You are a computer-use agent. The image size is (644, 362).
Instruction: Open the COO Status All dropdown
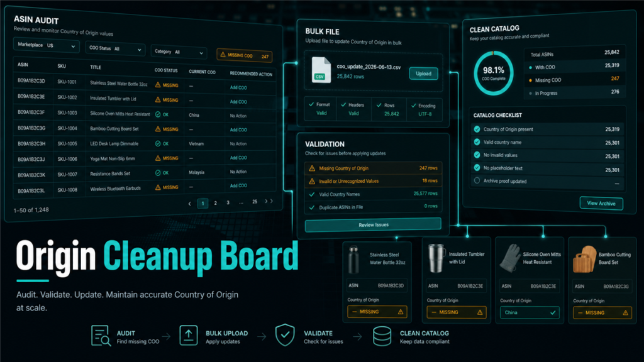[x=116, y=48]
